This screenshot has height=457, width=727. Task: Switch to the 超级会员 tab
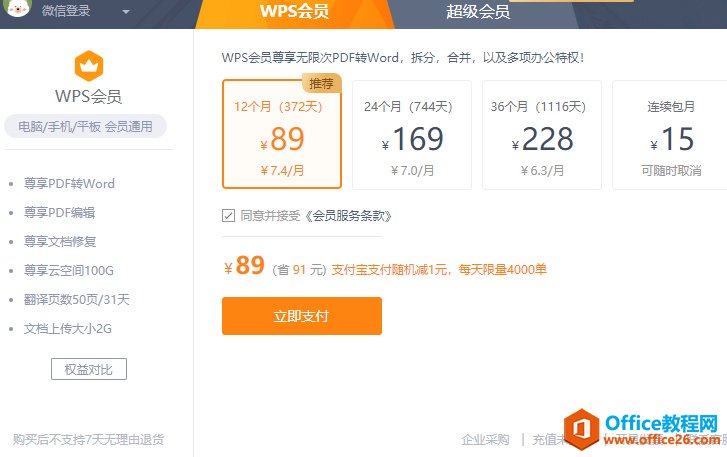coord(478,12)
